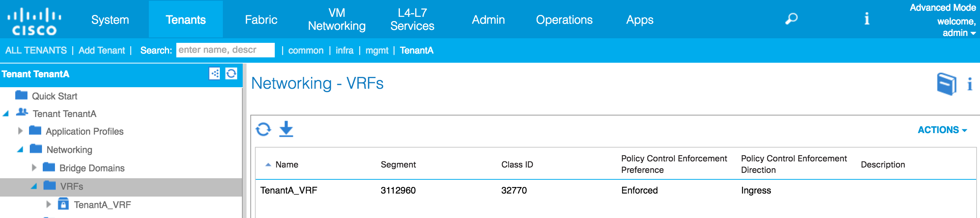Download the VRFs table data

click(286, 129)
